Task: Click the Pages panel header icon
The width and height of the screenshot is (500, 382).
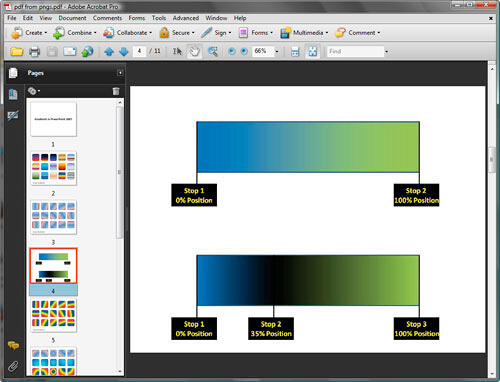Action: 13,73
